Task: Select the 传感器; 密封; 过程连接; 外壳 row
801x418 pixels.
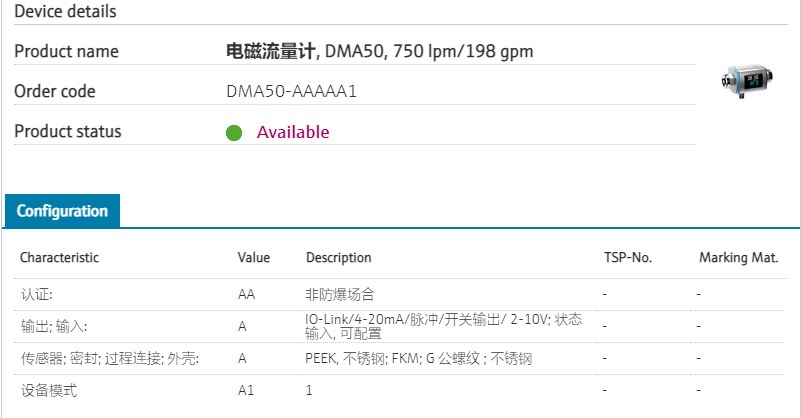Action: 109,358
